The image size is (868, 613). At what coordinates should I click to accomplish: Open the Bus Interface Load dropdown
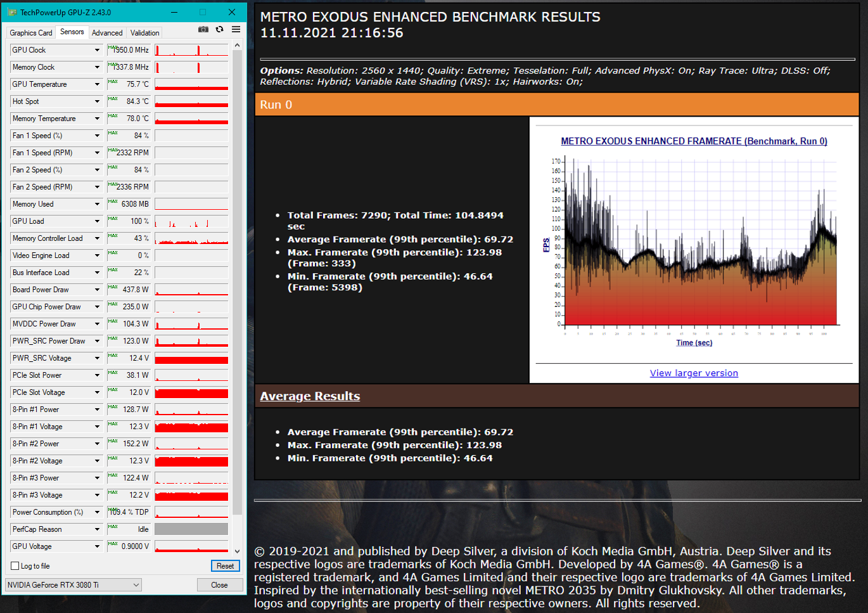97,273
